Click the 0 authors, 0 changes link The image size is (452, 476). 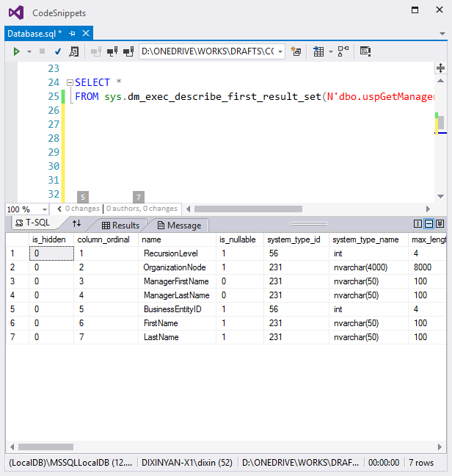(142, 209)
